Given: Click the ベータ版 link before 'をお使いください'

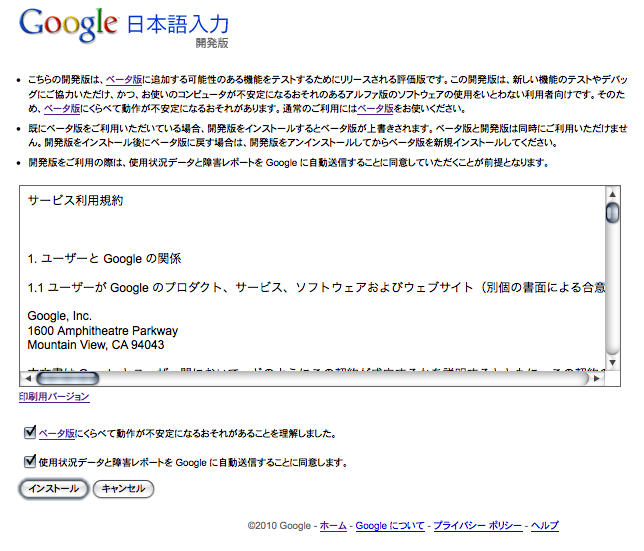Looking at the screenshot, I should tap(375, 108).
